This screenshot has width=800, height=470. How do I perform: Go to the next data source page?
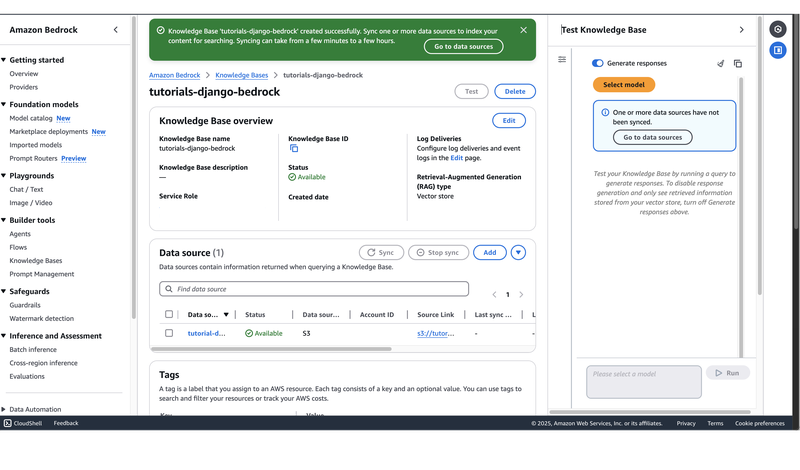(x=521, y=294)
